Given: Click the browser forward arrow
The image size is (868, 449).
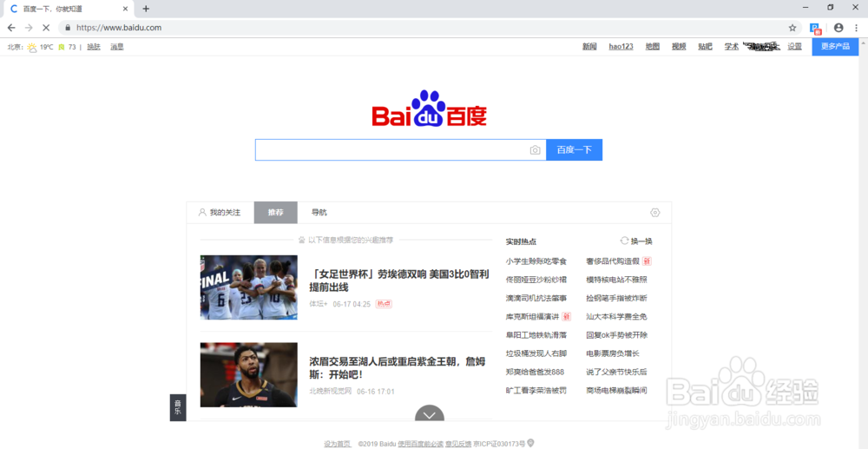Looking at the screenshot, I should (x=29, y=27).
